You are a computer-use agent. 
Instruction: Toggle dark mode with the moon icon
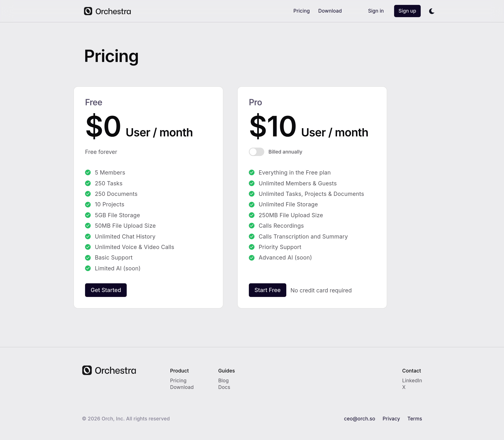tap(432, 11)
